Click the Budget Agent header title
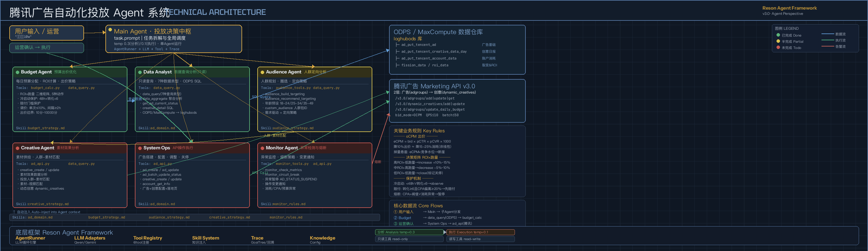 (36, 72)
